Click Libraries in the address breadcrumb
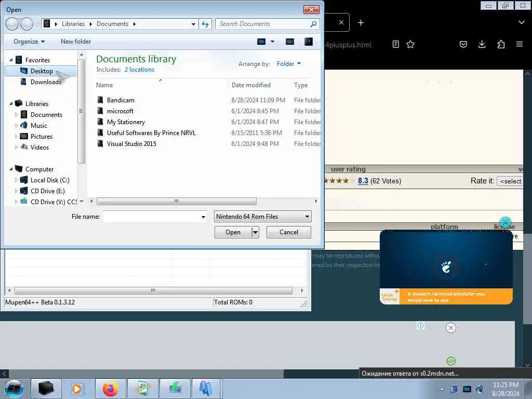Image resolution: width=532 pixels, height=399 pixels. pos(73,24)
